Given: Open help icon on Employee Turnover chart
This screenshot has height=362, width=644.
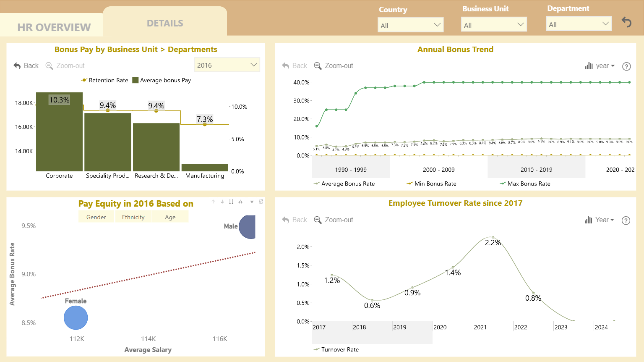Looking at the screenshot, I should pos(626,220).
